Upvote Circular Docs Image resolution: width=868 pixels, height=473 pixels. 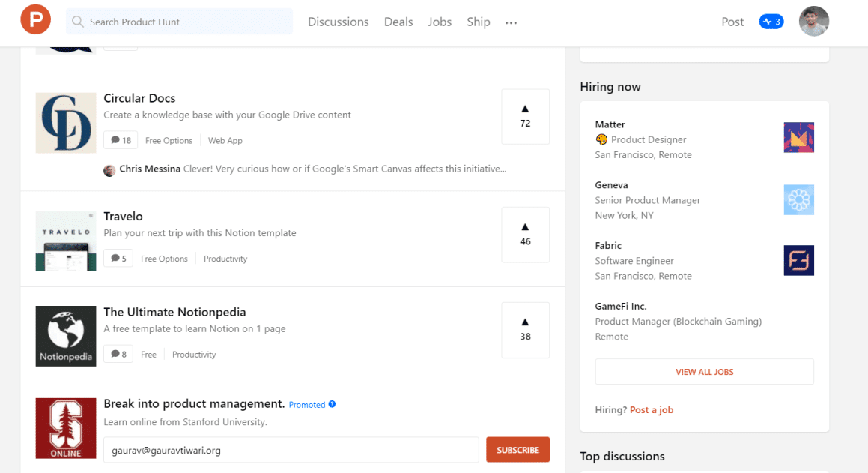click(x=525, y=116)
